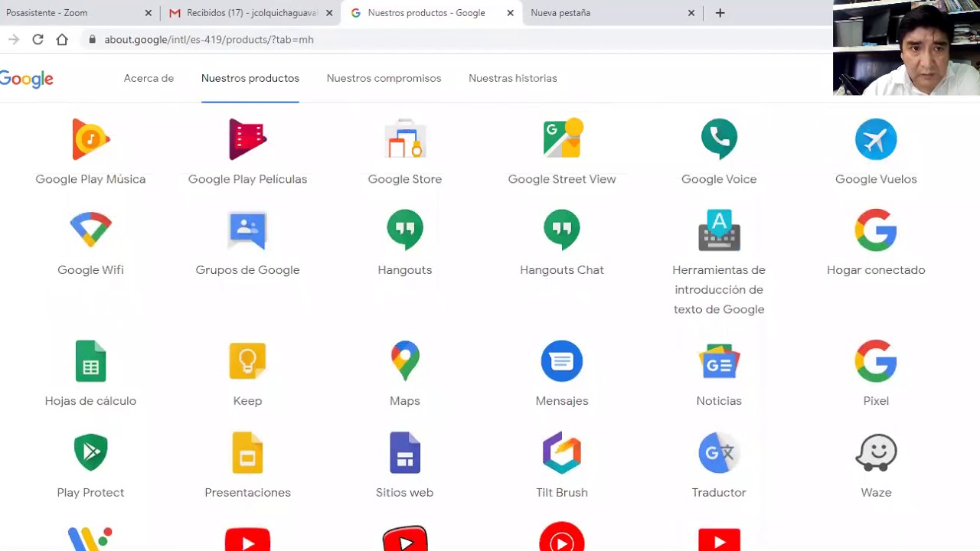The height and width of the screenshot is (551, 980).
Task: Click the Tilt Brush icon
Action: pos(562,452)
